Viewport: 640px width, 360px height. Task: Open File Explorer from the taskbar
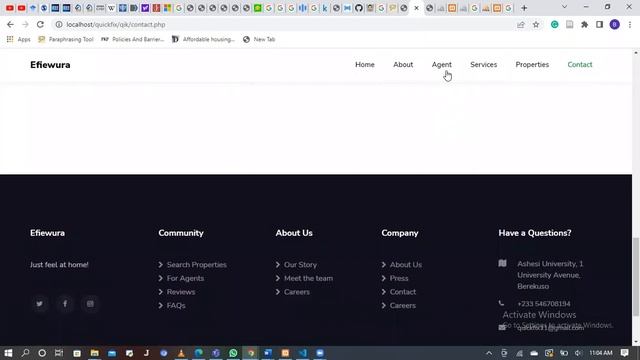94,353
